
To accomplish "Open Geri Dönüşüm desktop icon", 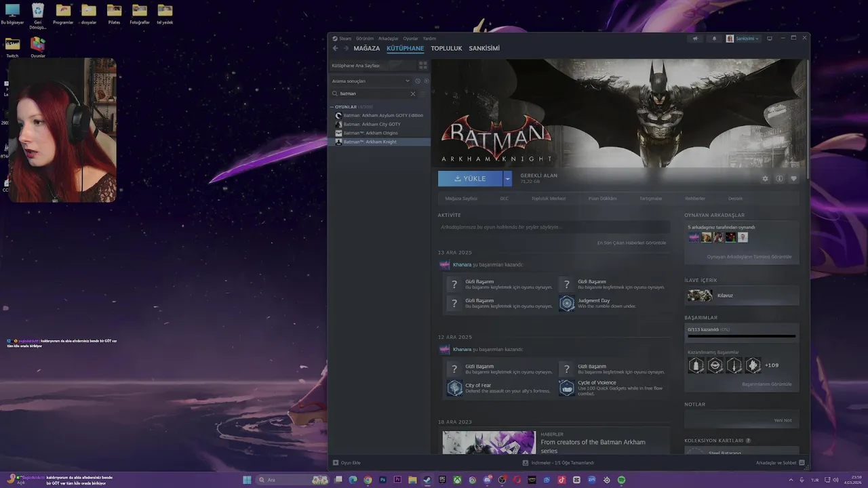I will (x=38, y=16).
